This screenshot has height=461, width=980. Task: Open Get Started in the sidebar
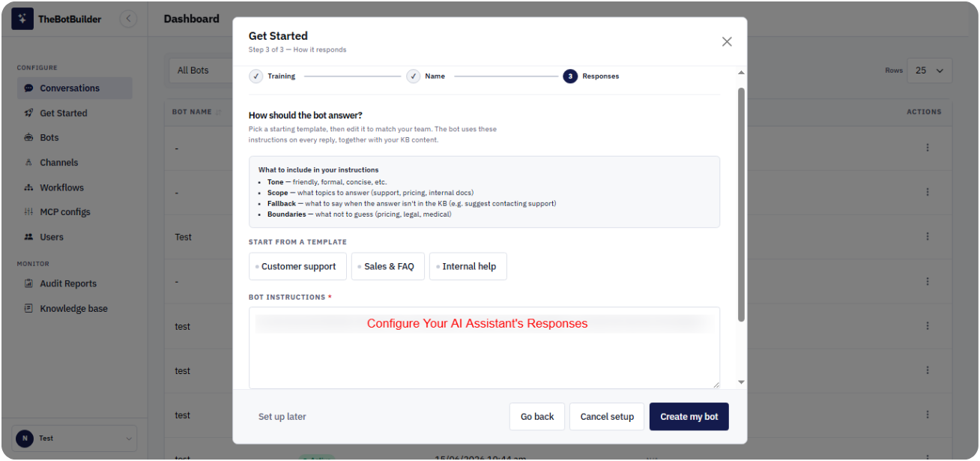(x=75, y=113)
